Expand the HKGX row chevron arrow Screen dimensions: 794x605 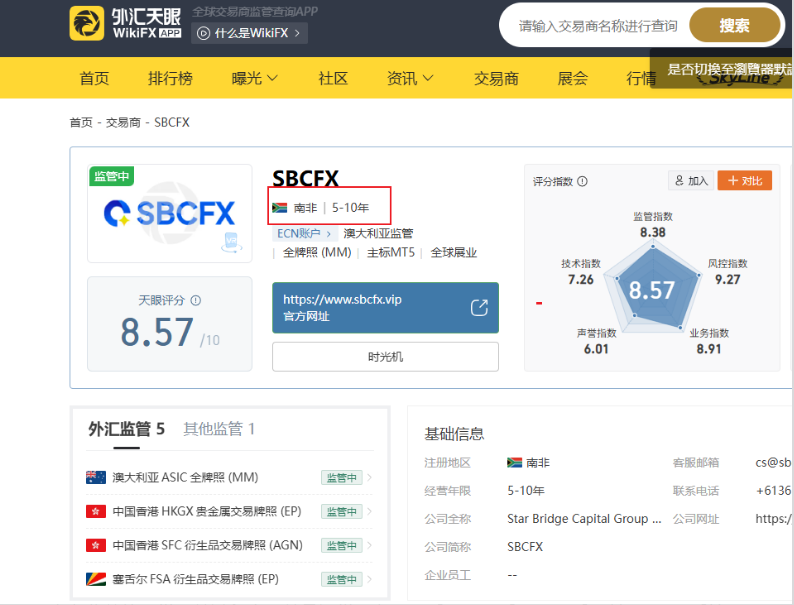click(x=370, y=511)
